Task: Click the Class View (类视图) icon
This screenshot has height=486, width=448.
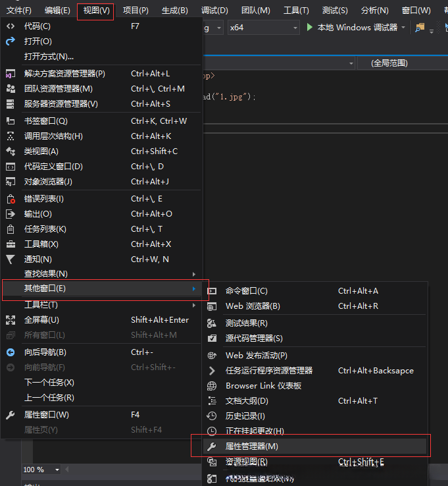Action: (11, 151)
